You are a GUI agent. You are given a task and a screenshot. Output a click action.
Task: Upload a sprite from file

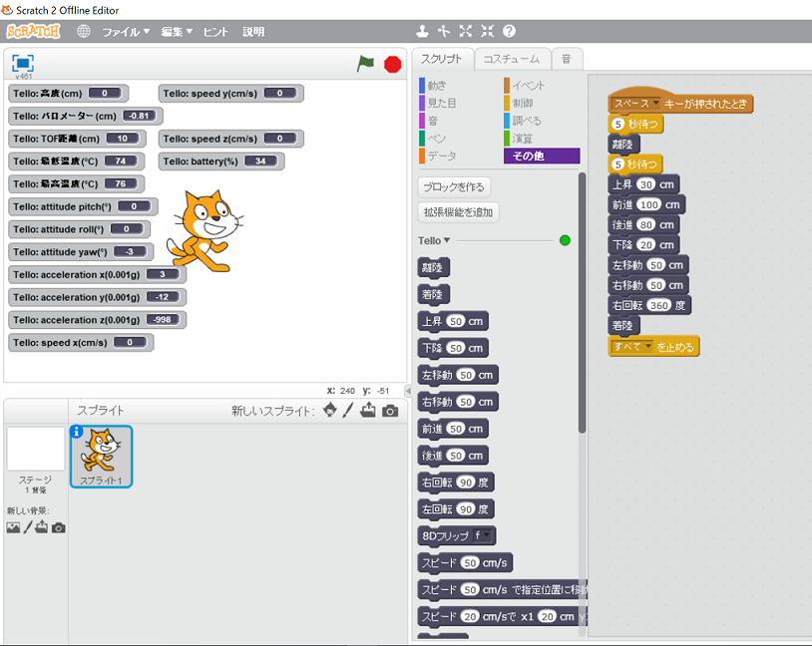[x=368, y=411]
